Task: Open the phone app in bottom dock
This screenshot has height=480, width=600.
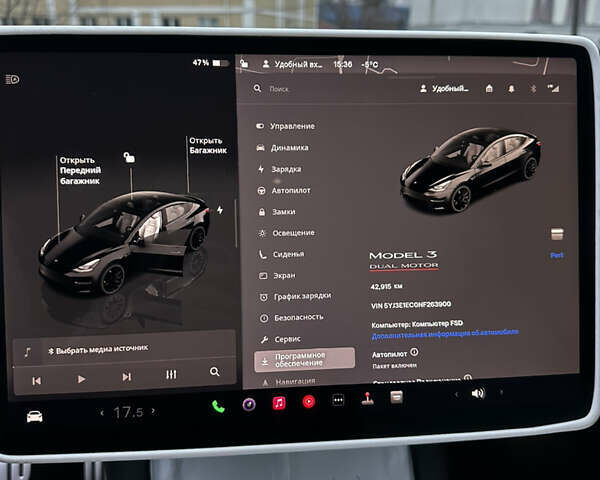Action: coord(218,405)
